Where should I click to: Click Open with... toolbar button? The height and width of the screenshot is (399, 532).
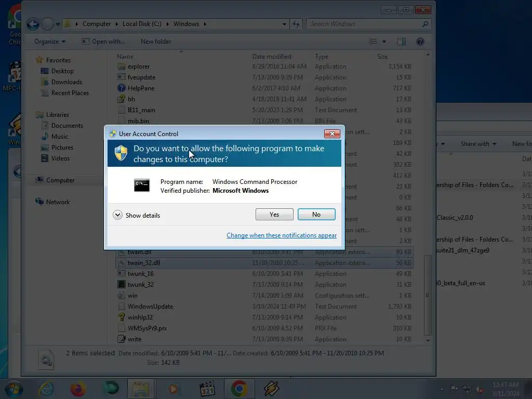tap(103, 42)
